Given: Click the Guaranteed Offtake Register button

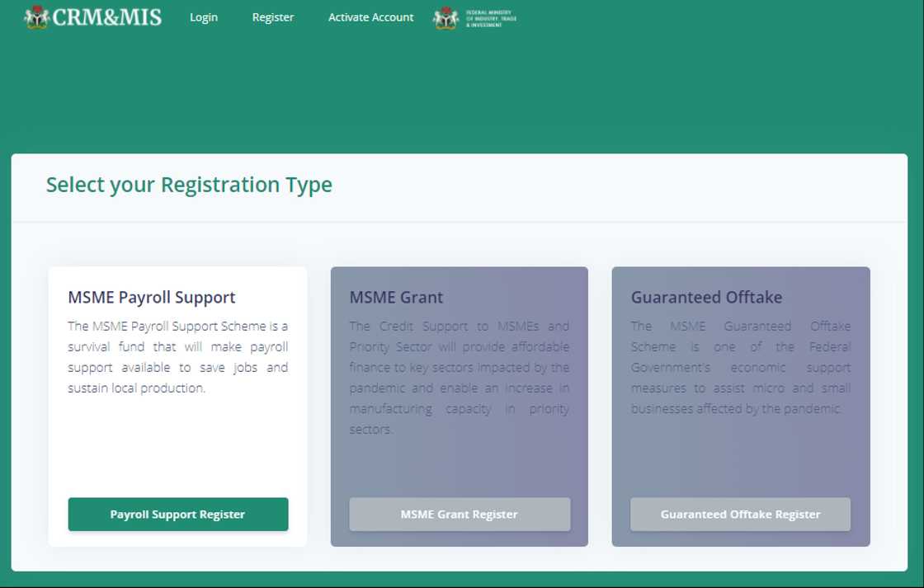Looking at the screenshot, I should tap(740, 514).
